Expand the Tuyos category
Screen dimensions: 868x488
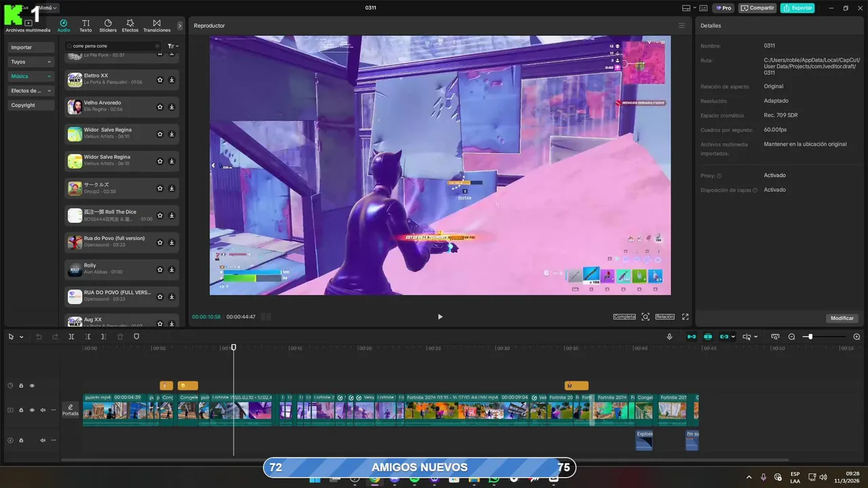31,62
